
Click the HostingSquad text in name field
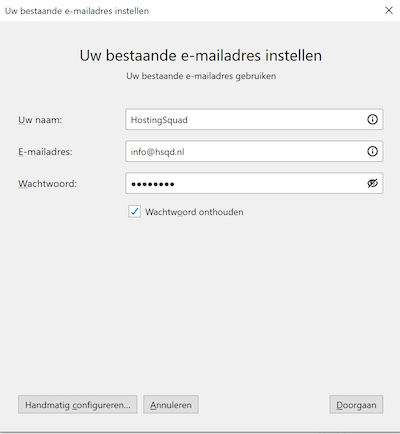[159, 120]
